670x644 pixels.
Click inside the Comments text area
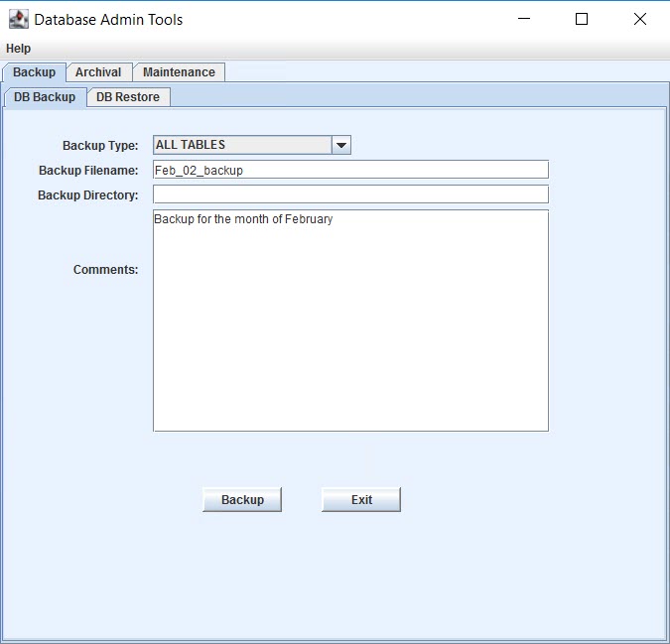350,321
